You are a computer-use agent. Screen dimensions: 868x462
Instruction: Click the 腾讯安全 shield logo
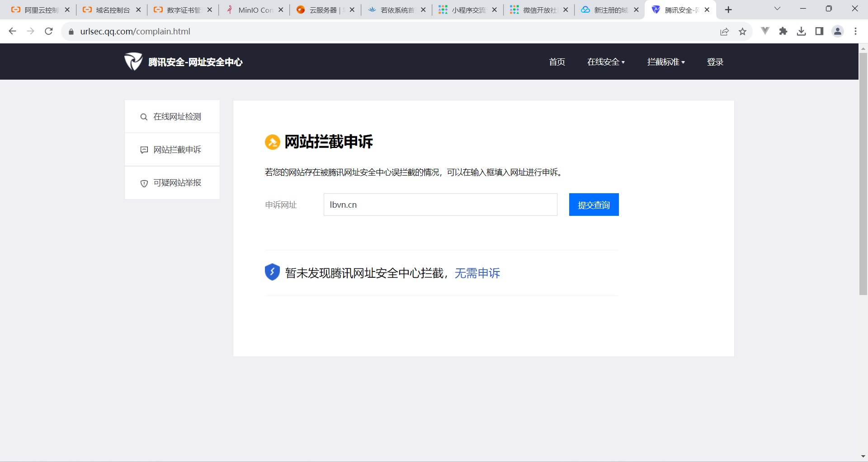[133, 62]
